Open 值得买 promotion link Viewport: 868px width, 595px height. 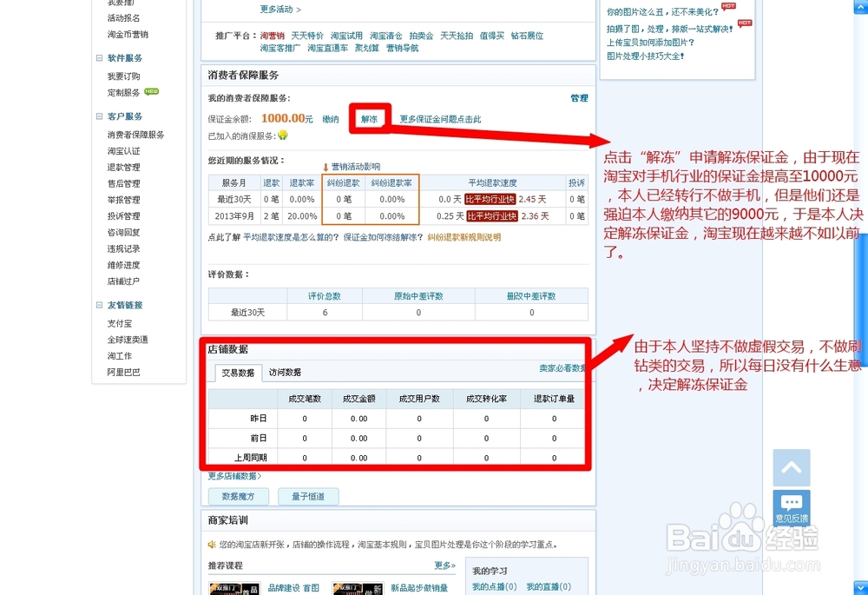click(x=491, y=36)
